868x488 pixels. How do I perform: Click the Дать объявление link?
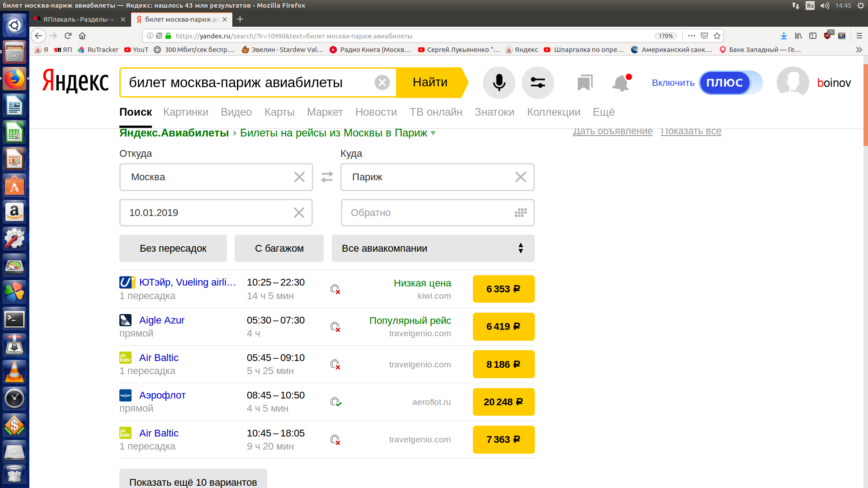tap(613, 131)
